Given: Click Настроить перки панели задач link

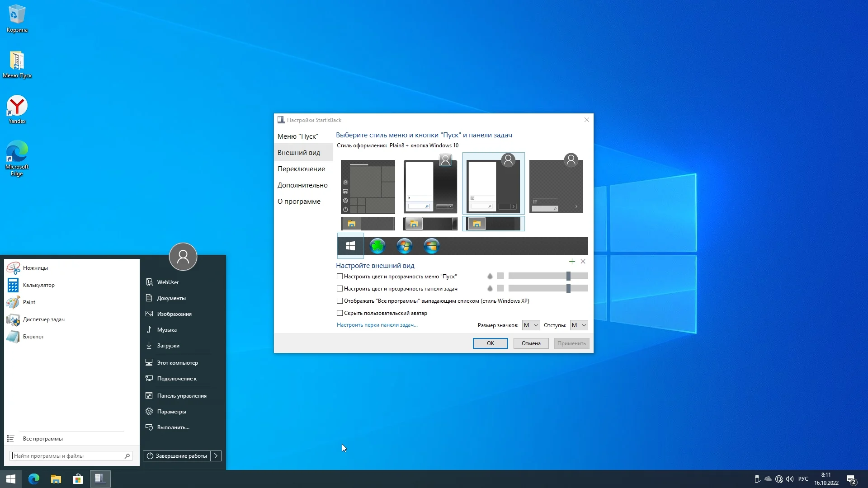Looking at the screenshot, I should [x=377, y=325].
